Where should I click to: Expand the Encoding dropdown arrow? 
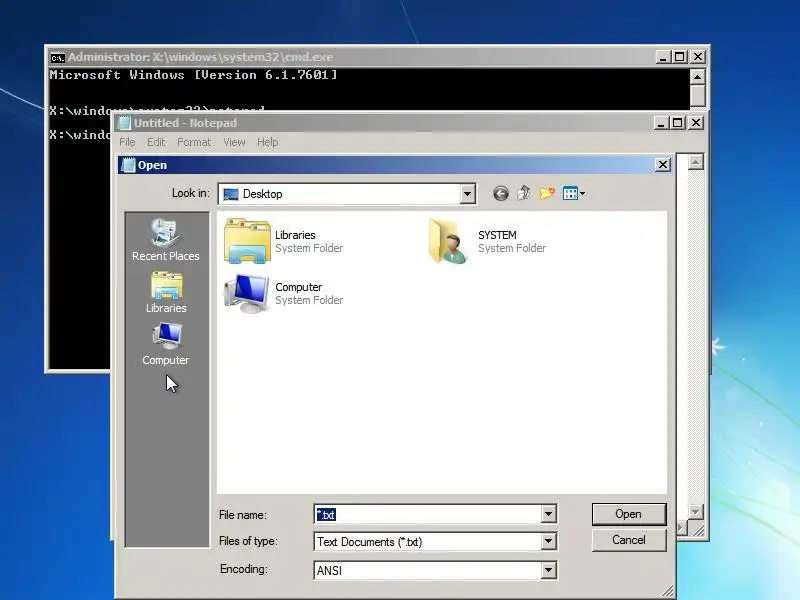[548, 570]
